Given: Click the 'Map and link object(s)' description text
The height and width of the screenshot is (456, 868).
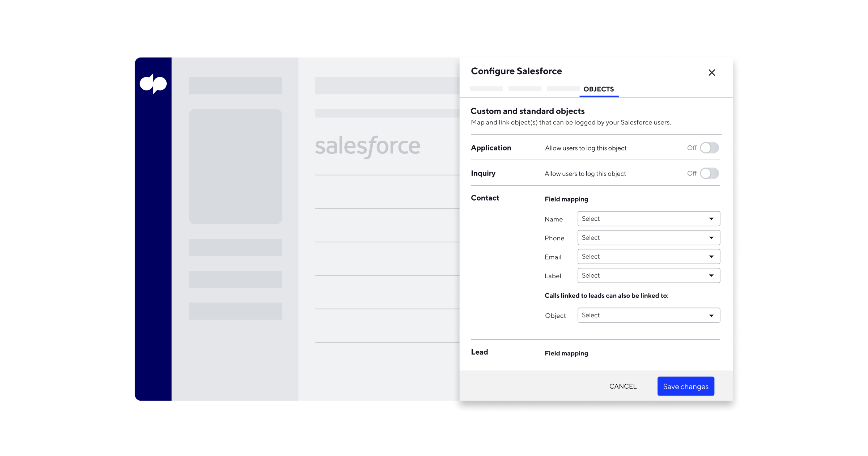Looking at the screenshot, I should point(571,122).
